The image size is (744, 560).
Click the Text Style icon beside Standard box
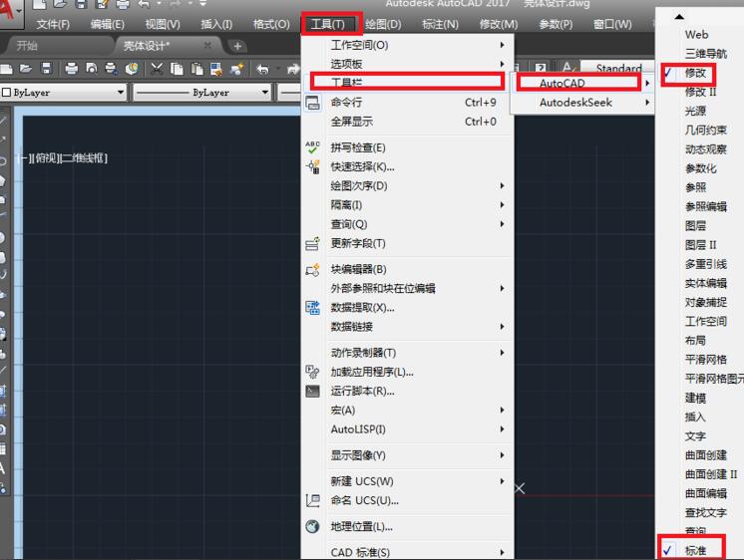pos(567,68)
